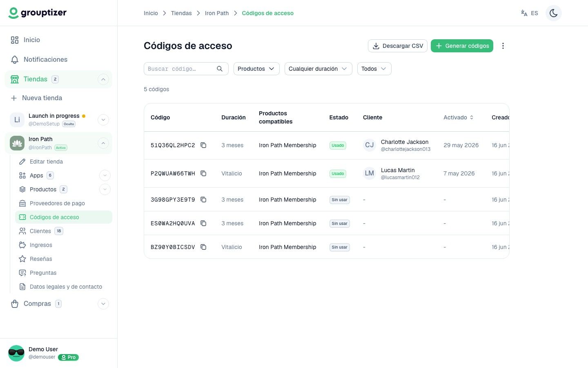
Task: Click the code text BZ90Y0BICSDV
Action: tap(173, 247)
